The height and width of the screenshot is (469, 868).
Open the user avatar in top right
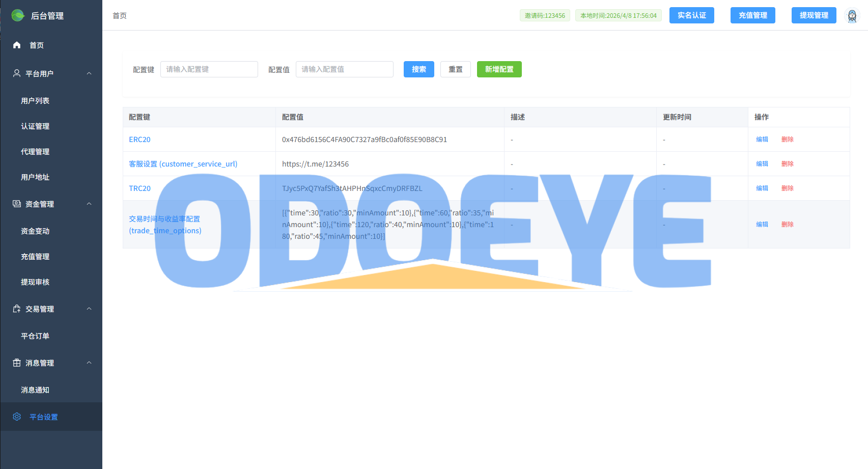point(852,16)
